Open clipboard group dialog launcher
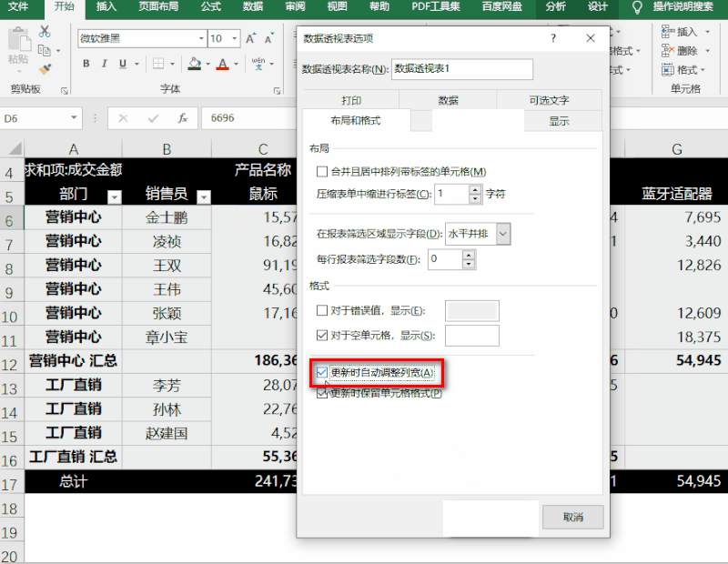This screenshot has width=728, height=564. (64, 91)
